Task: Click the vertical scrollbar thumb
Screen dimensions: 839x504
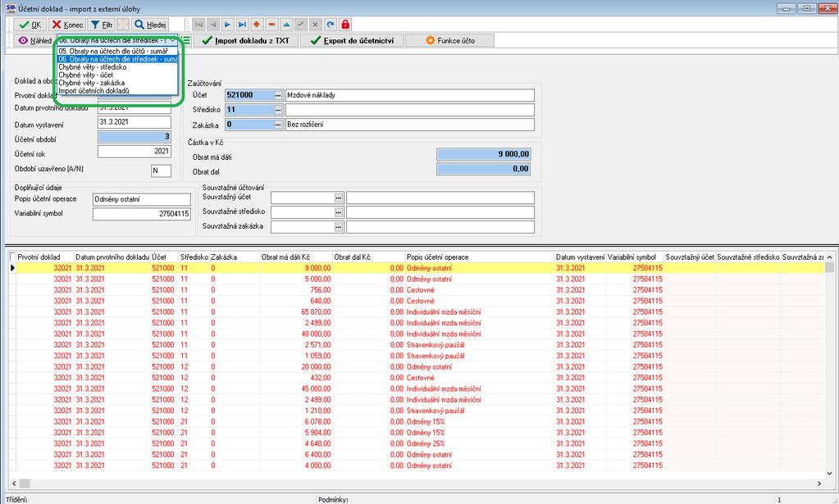Action: point(829,267)
